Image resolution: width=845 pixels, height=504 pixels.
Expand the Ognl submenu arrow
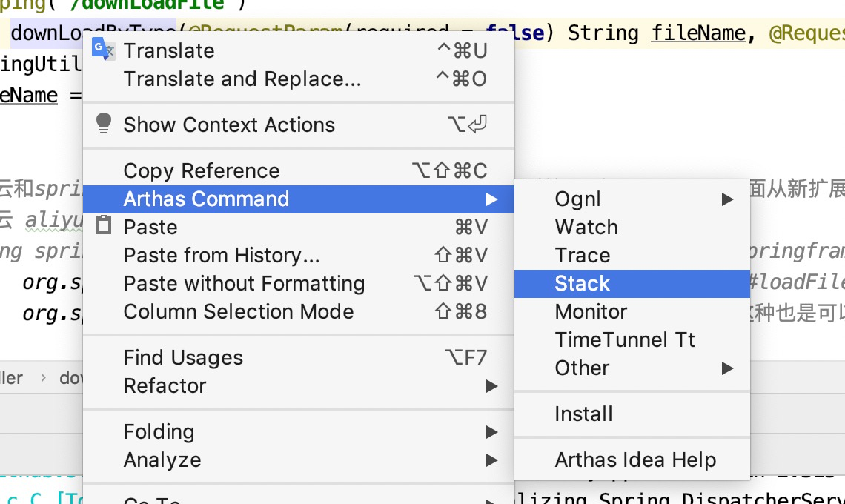tap(727, 199)
